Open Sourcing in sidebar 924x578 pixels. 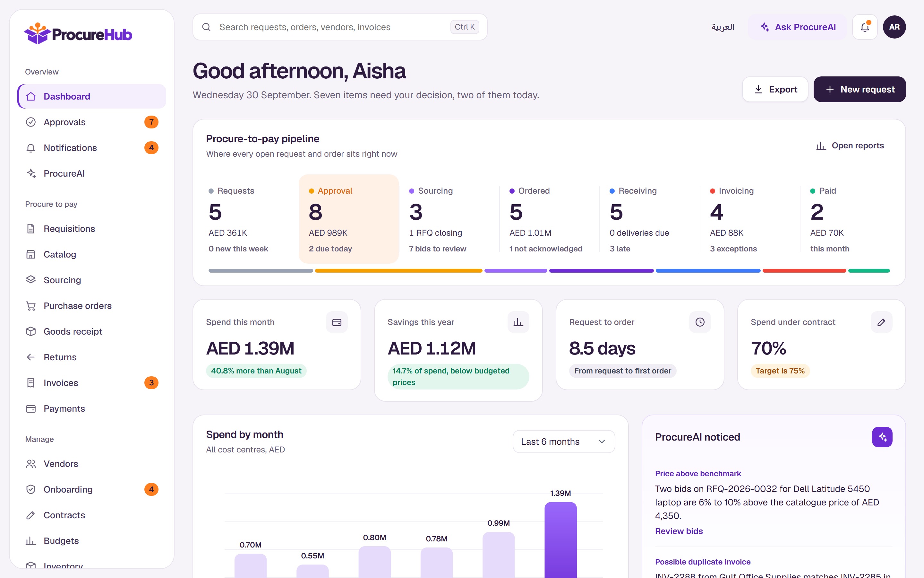click(x=92, y=280)
